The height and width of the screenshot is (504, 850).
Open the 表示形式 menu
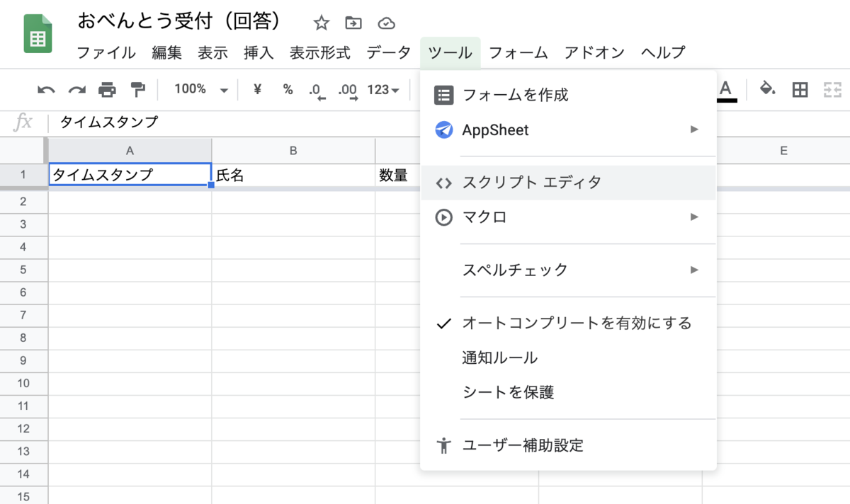pos(320,53)
